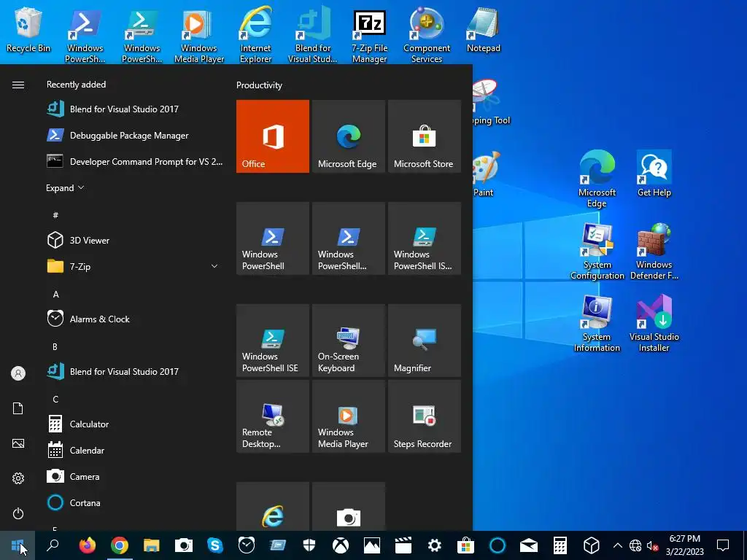Open the Microsoft Store tile
This screenshot has height=560, width=747.
[425, 136]
